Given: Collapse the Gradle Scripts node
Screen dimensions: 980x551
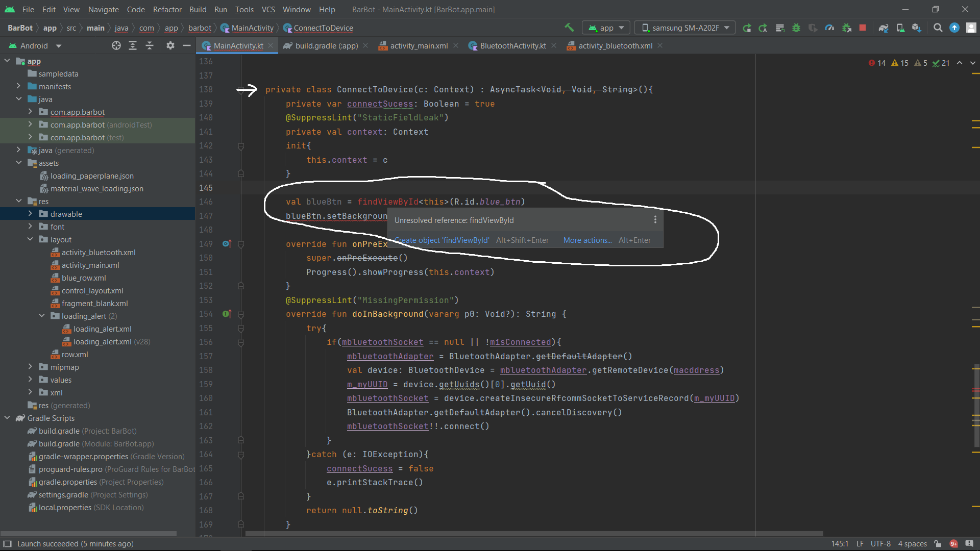Looking at the screenshot, I should (7, 418).
